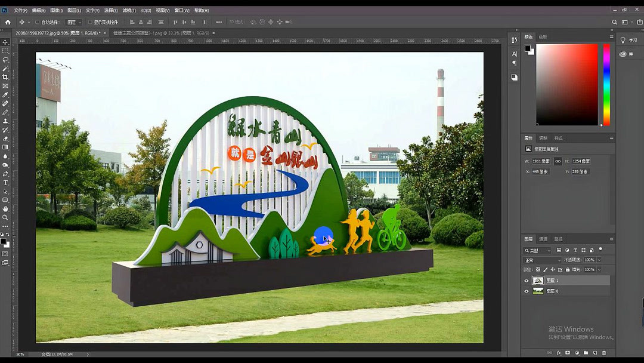
Task: Open the opacity dropdown set to 100%
Action: coord(599,260)
